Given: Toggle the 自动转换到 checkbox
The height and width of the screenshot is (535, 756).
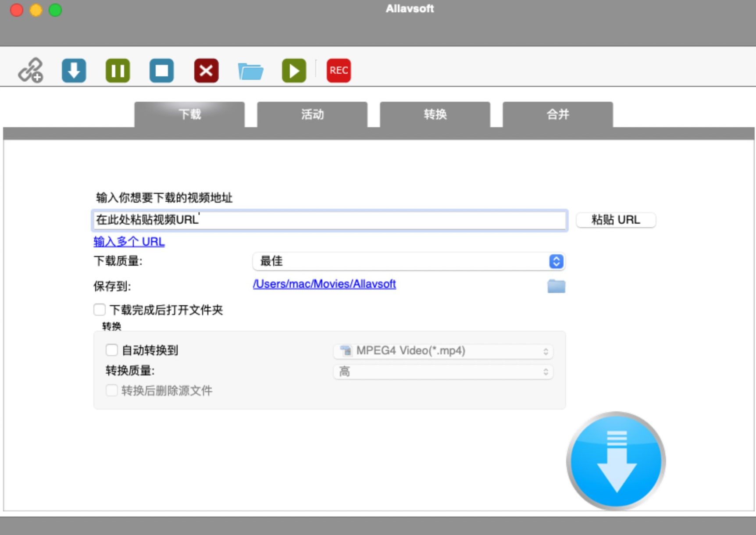Looking at the screenshot, I should point(112,350).
